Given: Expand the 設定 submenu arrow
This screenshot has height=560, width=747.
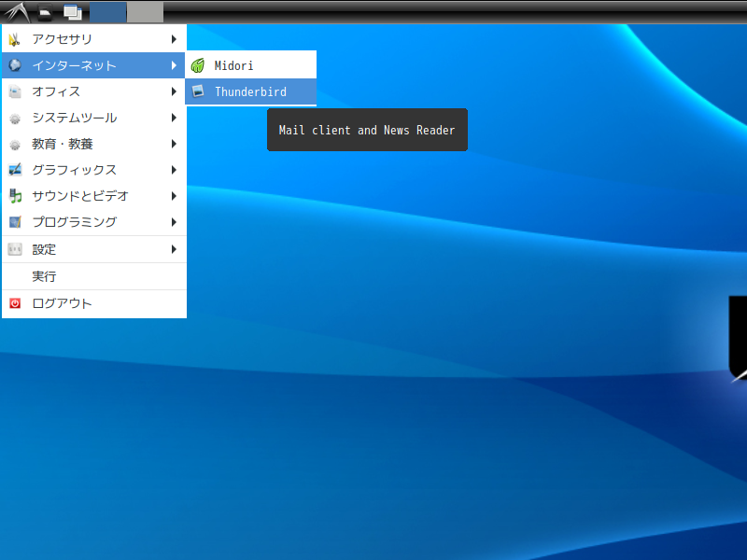Looking at the screenshot, I should (174, 249).
